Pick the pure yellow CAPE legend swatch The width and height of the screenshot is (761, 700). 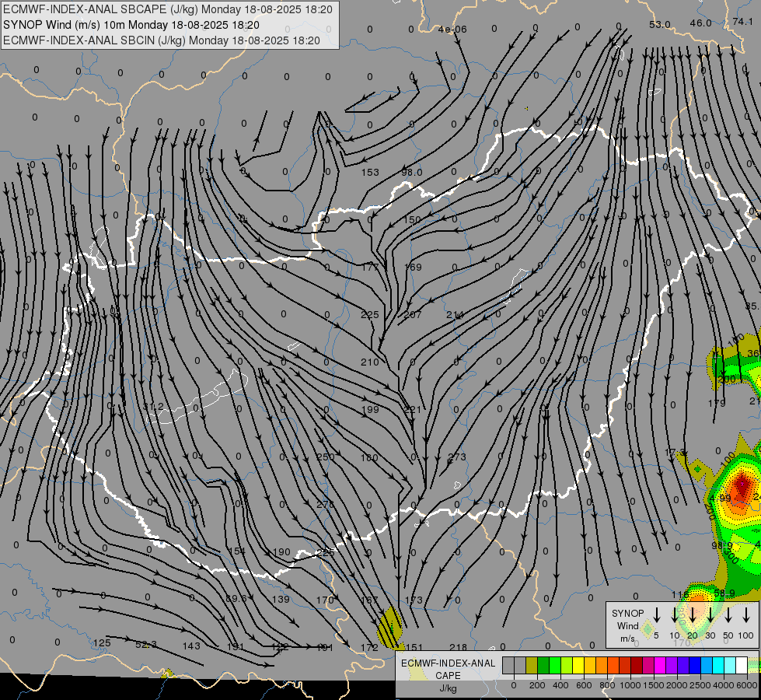[x=578, y=666]
